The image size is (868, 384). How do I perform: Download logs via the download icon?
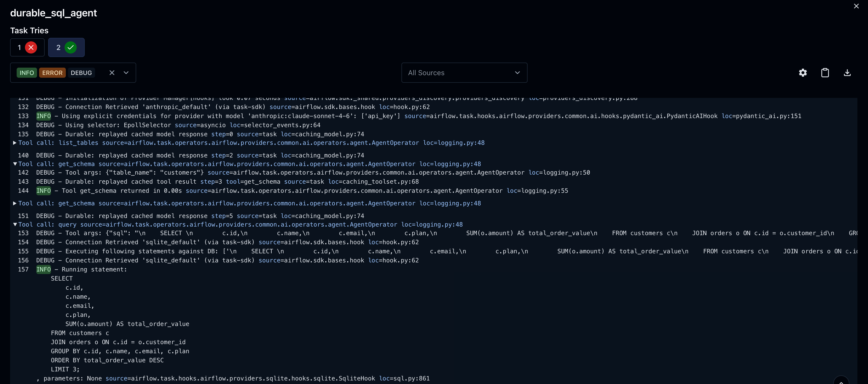click(847, 72)
